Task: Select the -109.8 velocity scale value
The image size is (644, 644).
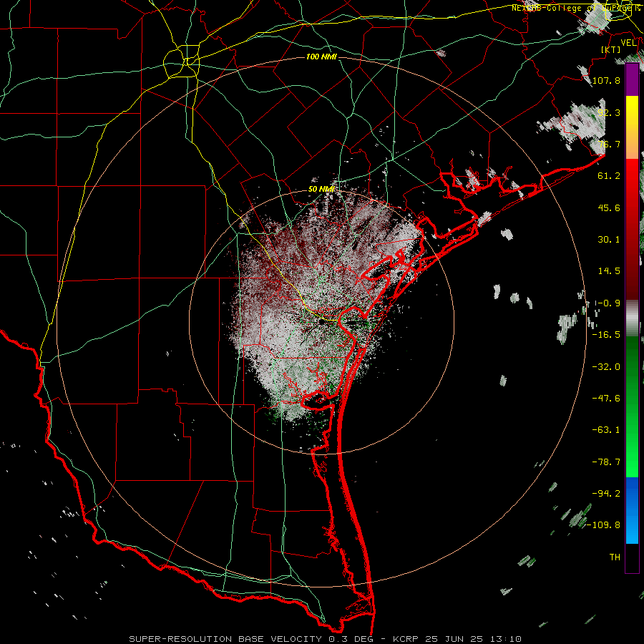Action: 604,525
